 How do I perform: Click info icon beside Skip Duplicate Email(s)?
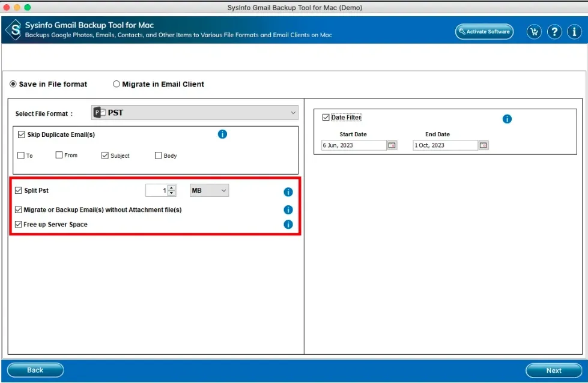coord(222,134)
